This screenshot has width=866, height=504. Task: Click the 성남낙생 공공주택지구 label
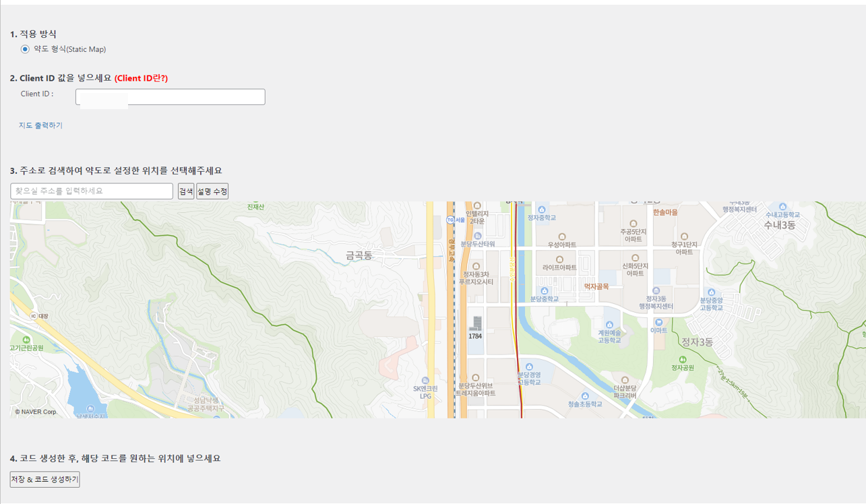click(205, 404)
